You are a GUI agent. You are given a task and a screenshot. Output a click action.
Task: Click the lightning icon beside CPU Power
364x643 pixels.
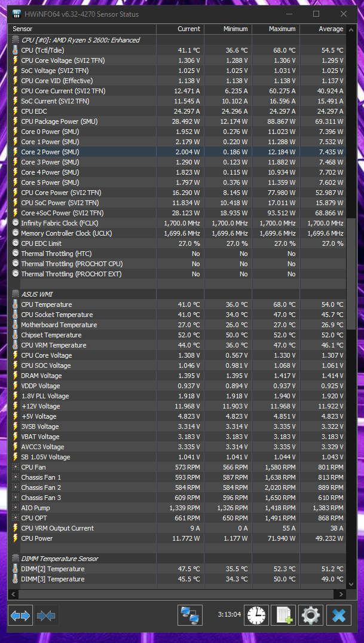tap(15, 538)
